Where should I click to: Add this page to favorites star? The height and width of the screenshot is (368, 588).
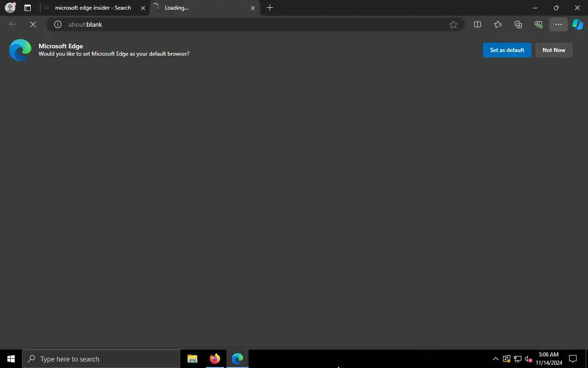(453, 24)
